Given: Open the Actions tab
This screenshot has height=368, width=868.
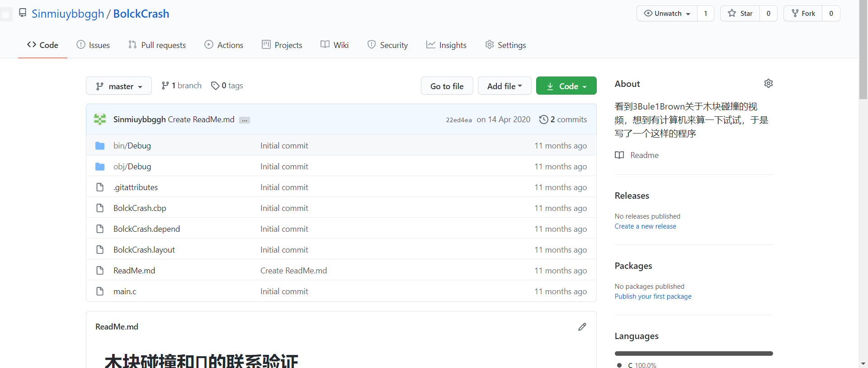Looking at the screenshot, I should 224,45.
